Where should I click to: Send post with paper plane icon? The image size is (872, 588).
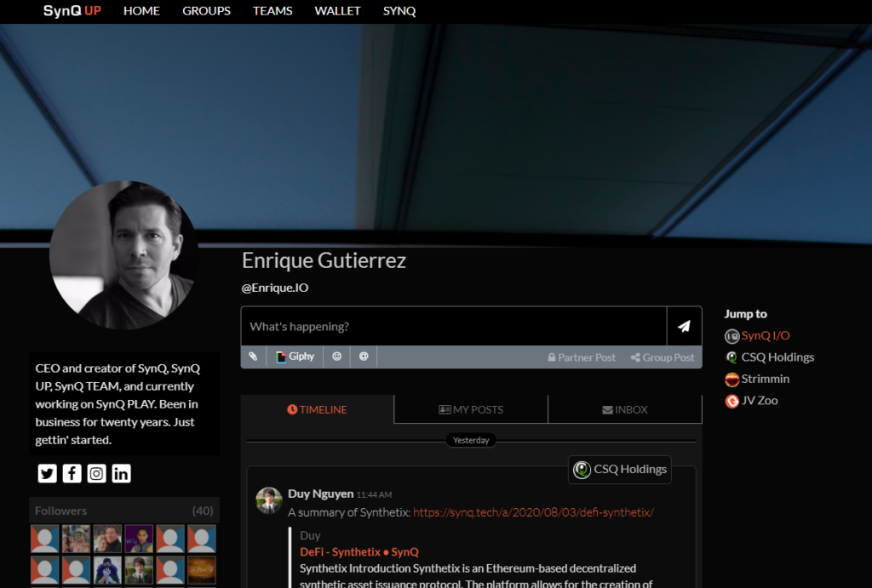pyautogui.click(x=684, y=327)
